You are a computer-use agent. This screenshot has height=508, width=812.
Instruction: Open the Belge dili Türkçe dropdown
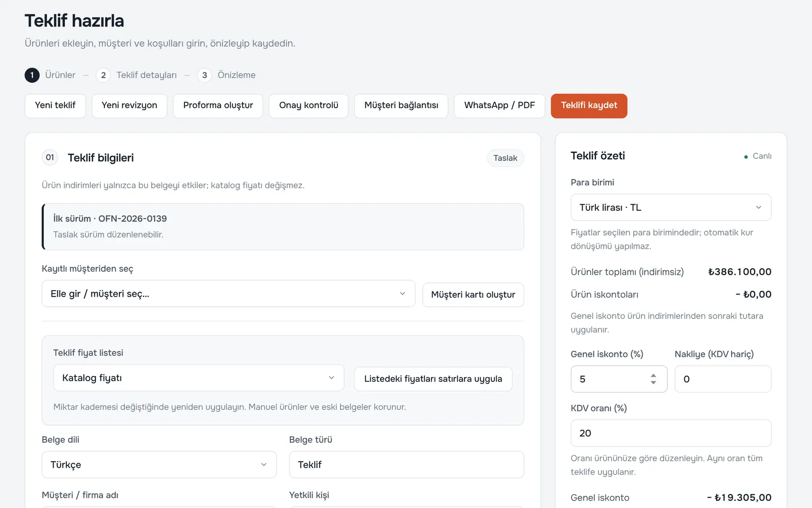point(159,464)
